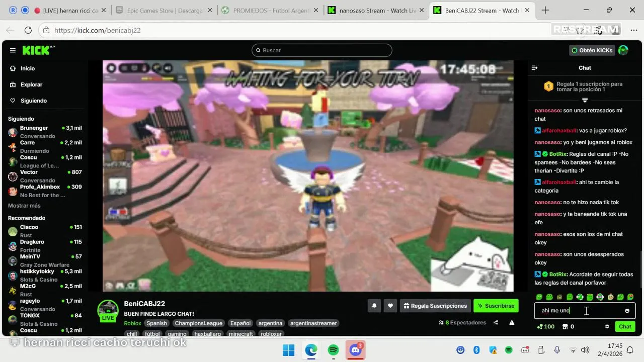Click Obtén KICKs button
644x362 pixels.
(592, 50)
